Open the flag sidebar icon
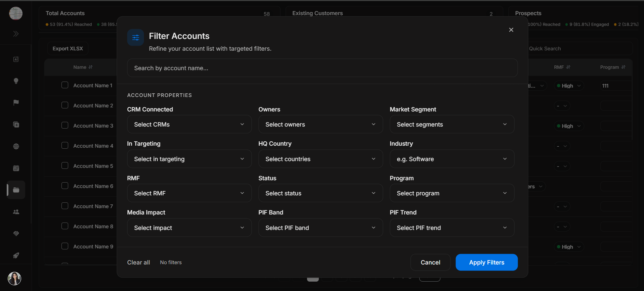The image size is (644, 291). click(16, 103)
